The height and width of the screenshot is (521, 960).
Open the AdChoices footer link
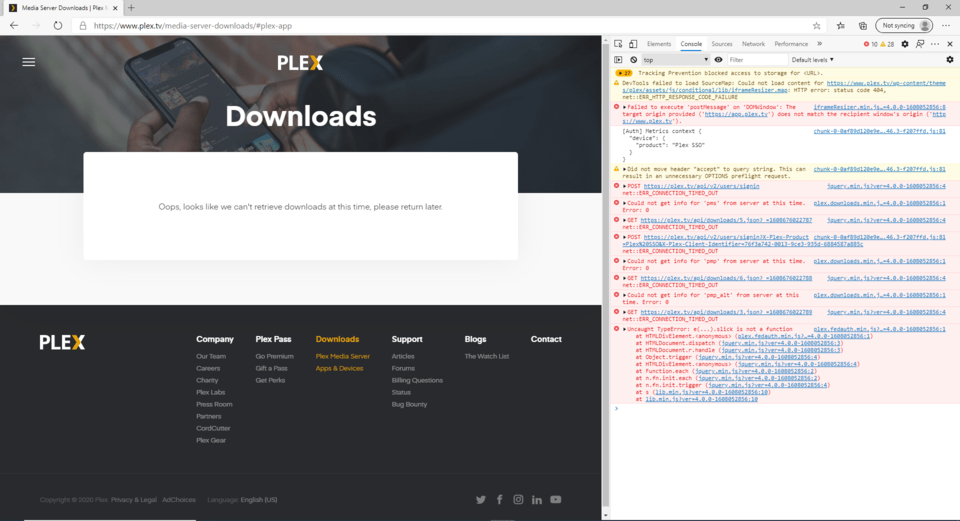(x=179, y=500)
